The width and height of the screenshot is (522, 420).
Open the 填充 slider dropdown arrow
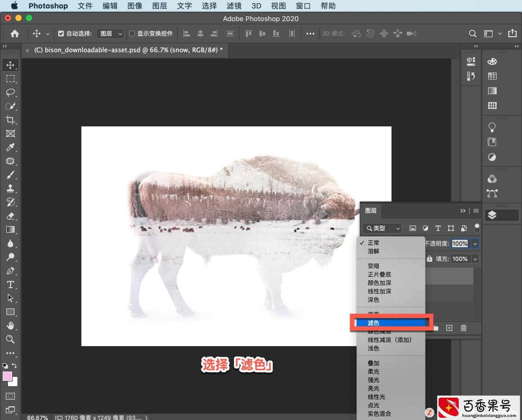pos(475,259)
